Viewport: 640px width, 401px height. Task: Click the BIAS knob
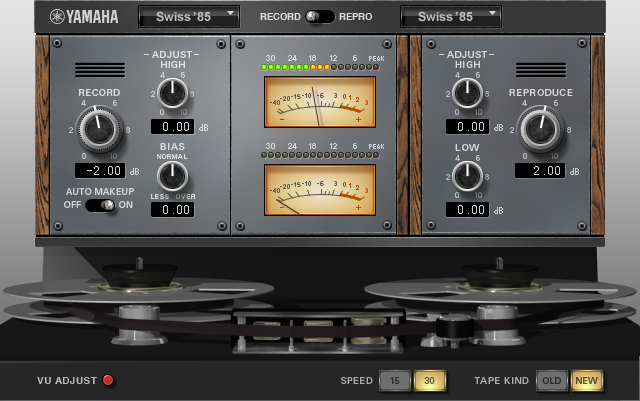(x=172, y=176)
